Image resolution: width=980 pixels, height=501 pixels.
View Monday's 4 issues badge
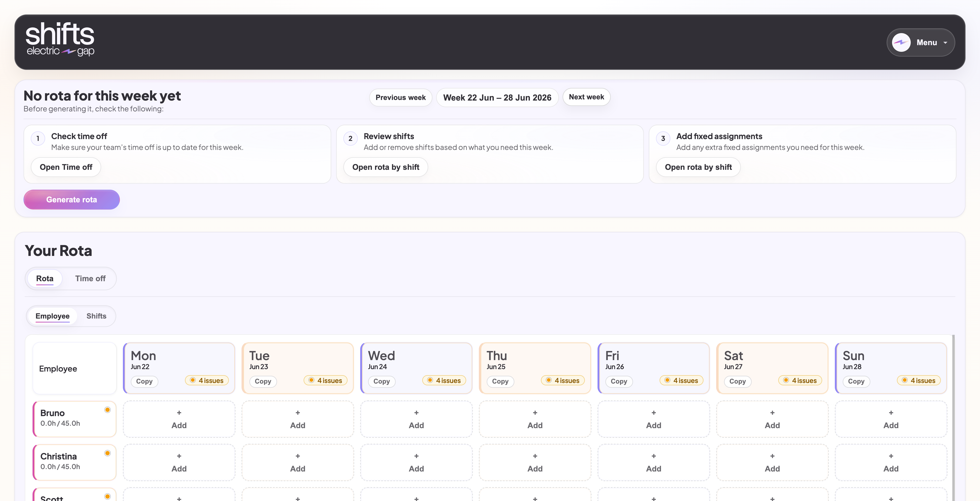[207, 380]
